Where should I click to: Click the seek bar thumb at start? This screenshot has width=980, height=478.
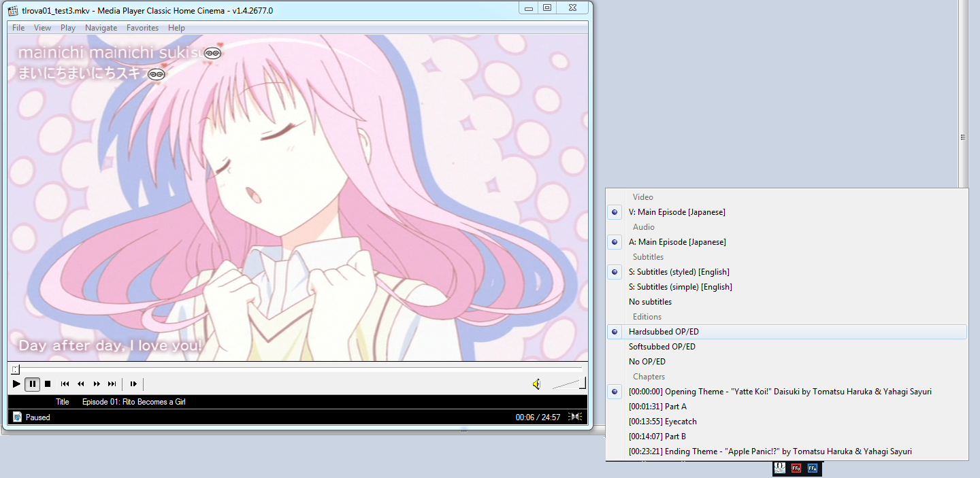pyautogui.click(x=15, y=369)
